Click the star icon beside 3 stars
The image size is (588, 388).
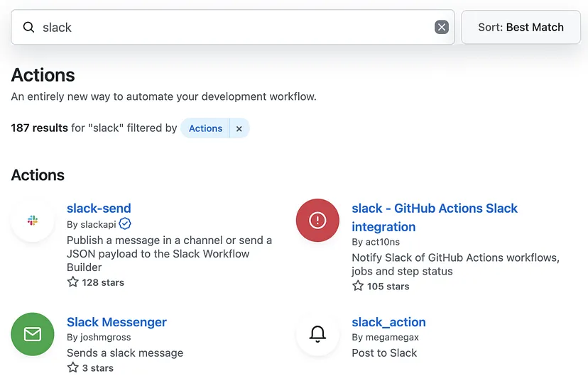72,367
